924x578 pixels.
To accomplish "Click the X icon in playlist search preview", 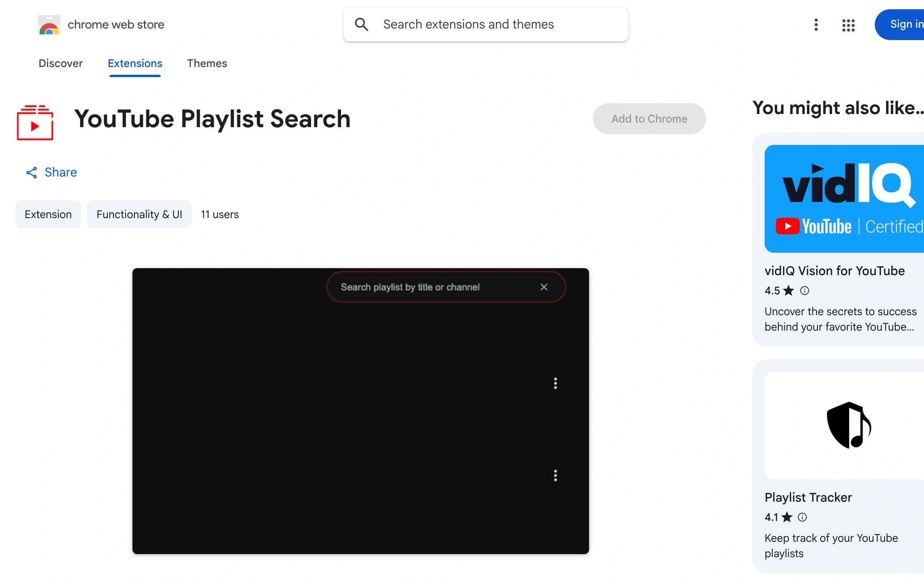I will coord(544,287).
